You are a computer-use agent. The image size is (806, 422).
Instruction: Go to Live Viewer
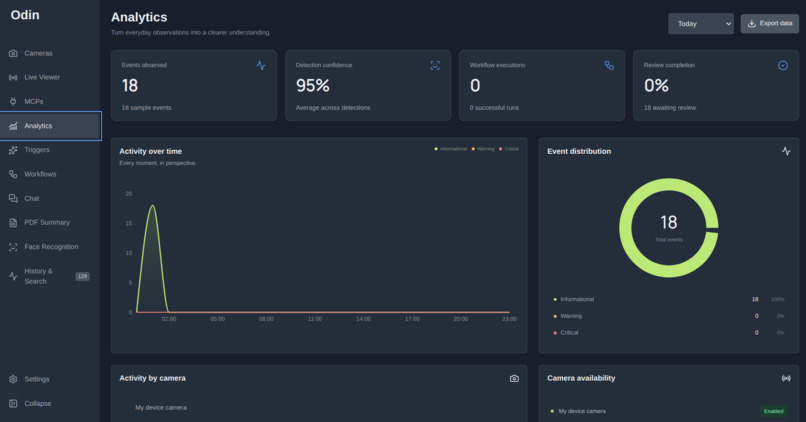(x=50, y=78)
